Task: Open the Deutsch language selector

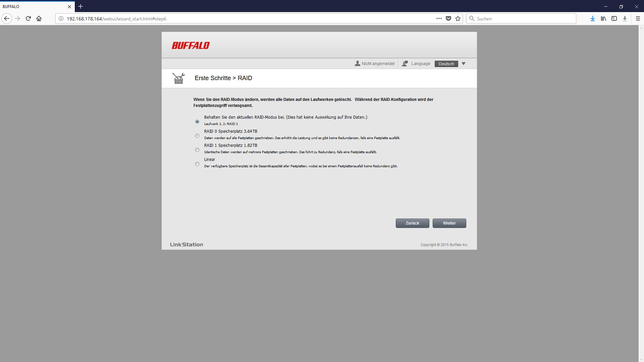Action: [x=446, y=64]
